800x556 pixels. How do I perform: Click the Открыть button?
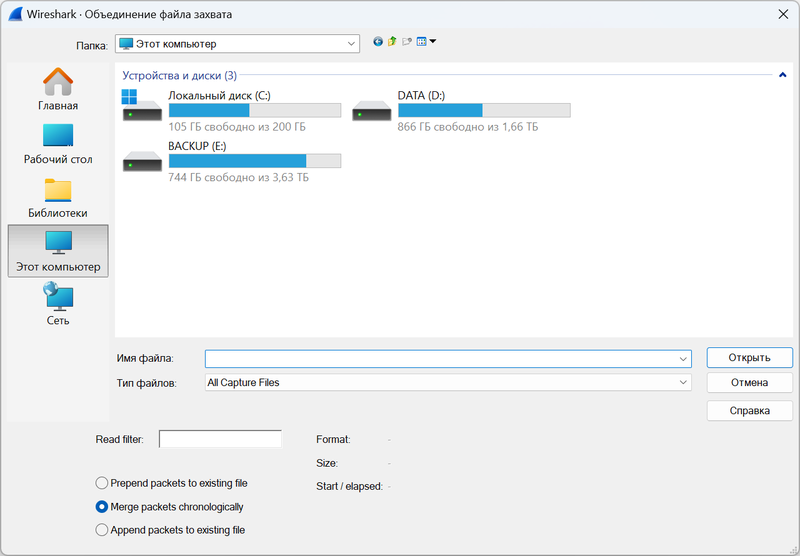tap(749, 358)
